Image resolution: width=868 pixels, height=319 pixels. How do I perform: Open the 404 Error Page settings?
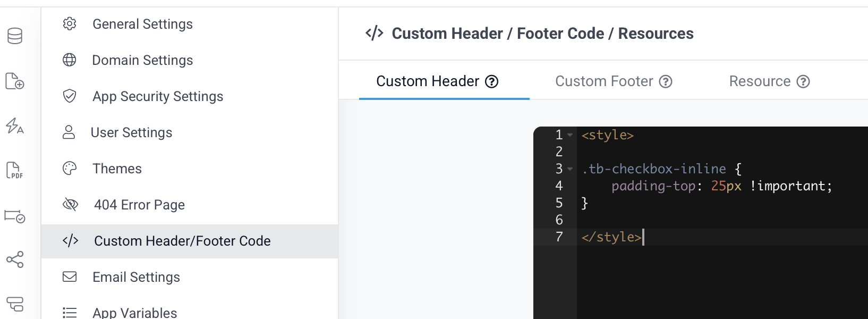pyautogui.click(x=139, y=205)
